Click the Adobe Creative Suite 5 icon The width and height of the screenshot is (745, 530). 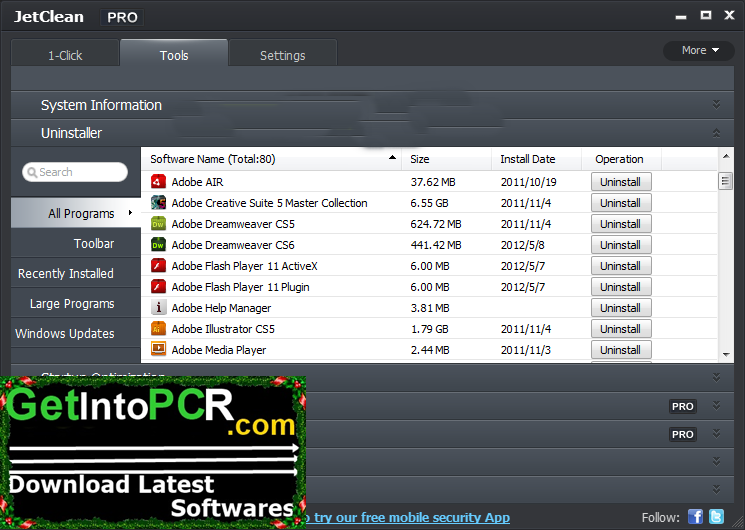pyautogui.click(x=158, y=202)
